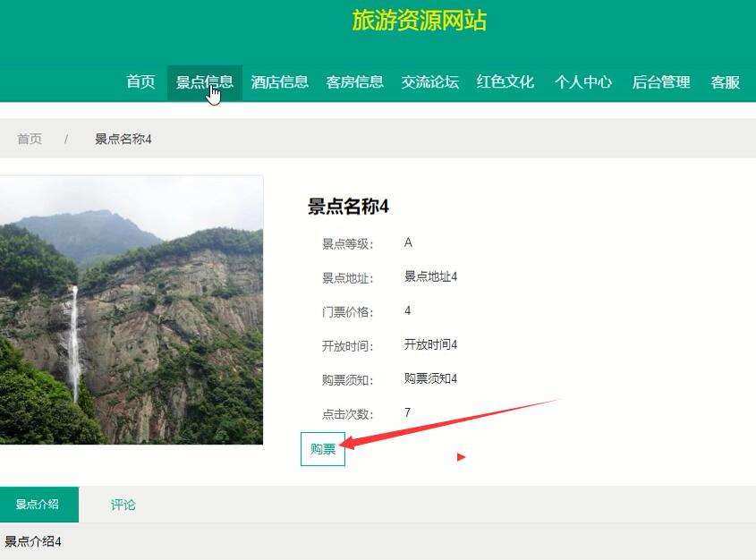Click the 景点等级 value A
This screenshot has width=756, height=560.
408,242
